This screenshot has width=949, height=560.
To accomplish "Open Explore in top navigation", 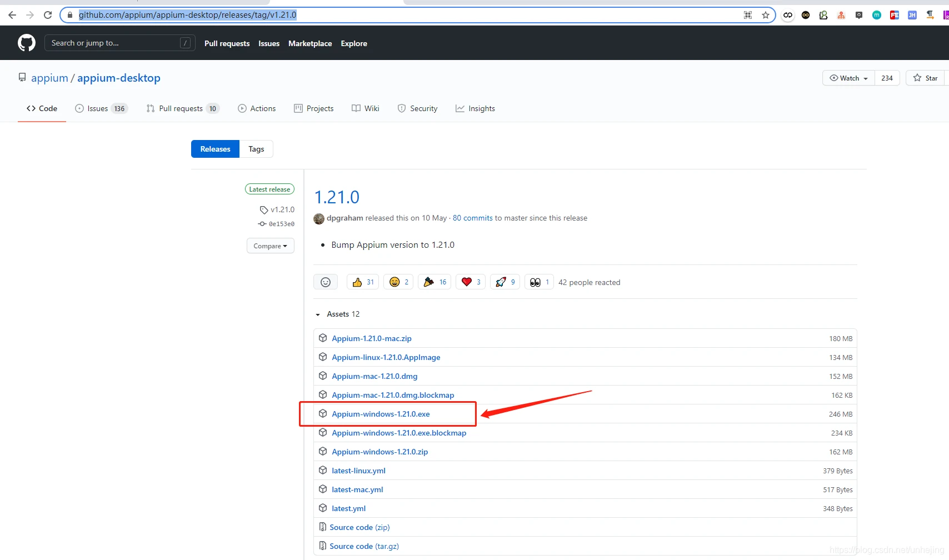I will click(354, 43).
